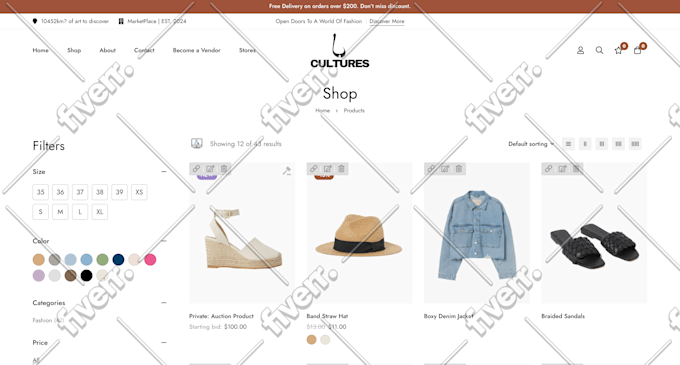Screen dimensions: 680x365
Task: Open the denim jacket product image
Action: click(477, 233)
